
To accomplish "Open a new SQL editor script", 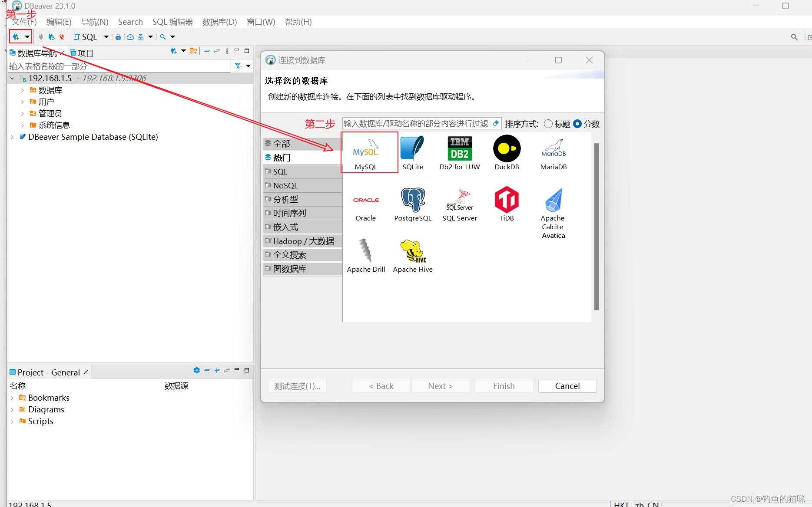I will pyautogui.click(x=85, y=37).
